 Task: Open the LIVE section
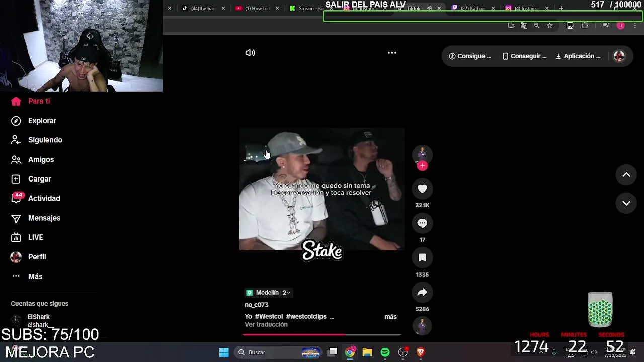click(x=27, y=237)
